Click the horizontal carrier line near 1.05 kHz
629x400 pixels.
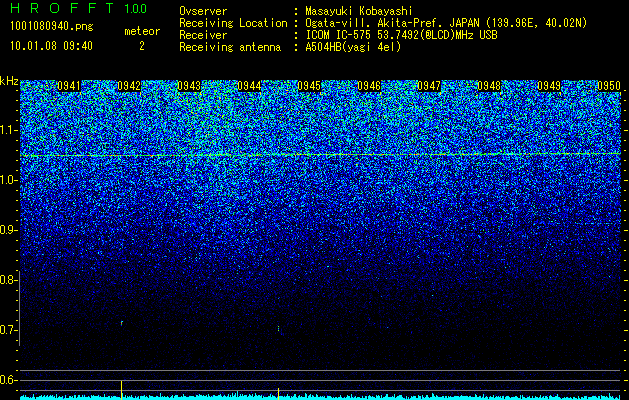point(321,154)
